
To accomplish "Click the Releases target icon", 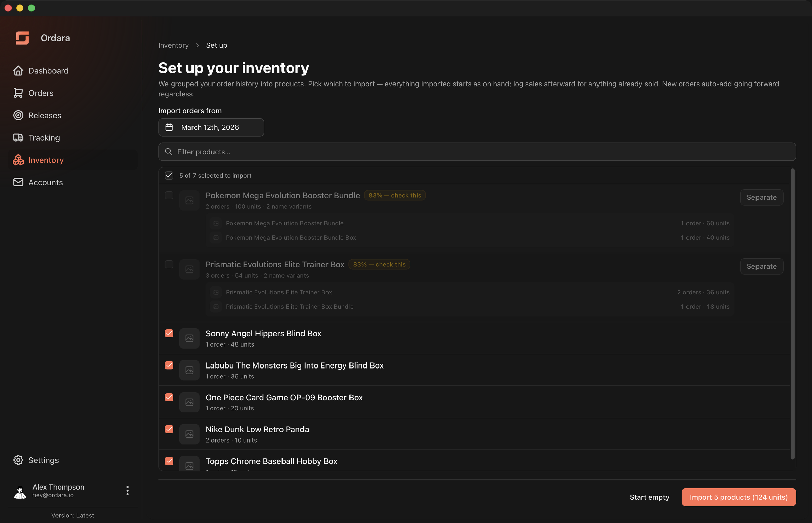I will (x=18, y=116).
